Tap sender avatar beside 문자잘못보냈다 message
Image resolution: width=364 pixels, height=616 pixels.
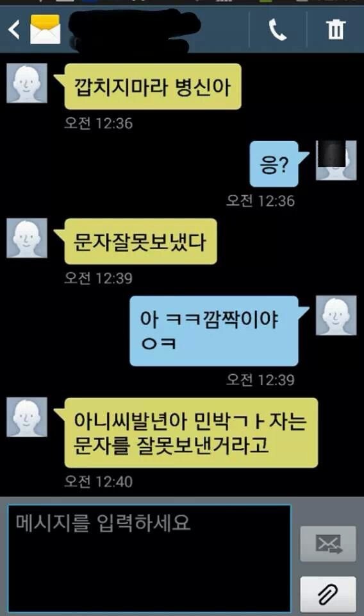(x=27, y=238)
